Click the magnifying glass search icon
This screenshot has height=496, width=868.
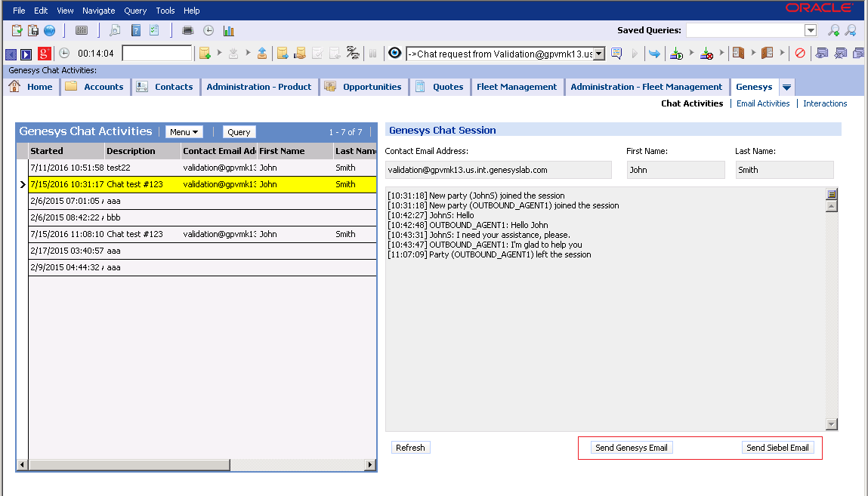tap(114, 30)
